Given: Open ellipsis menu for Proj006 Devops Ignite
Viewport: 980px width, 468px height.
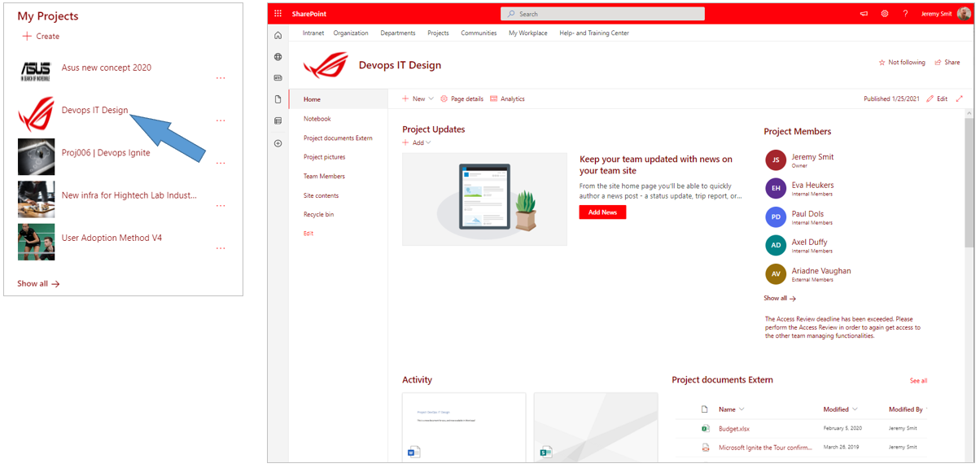Looking at the screenshot, I should (221, 163).
